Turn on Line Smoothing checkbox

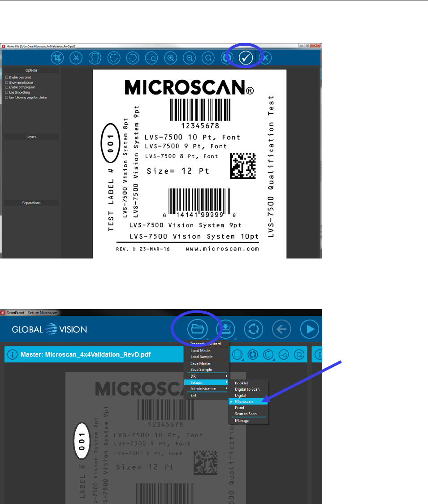click(7, 93)
